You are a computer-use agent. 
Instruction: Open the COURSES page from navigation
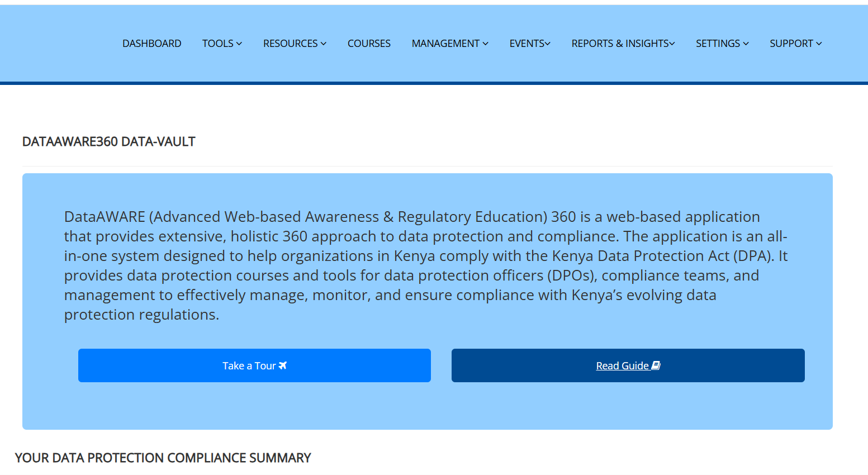[x=369, y=44]
